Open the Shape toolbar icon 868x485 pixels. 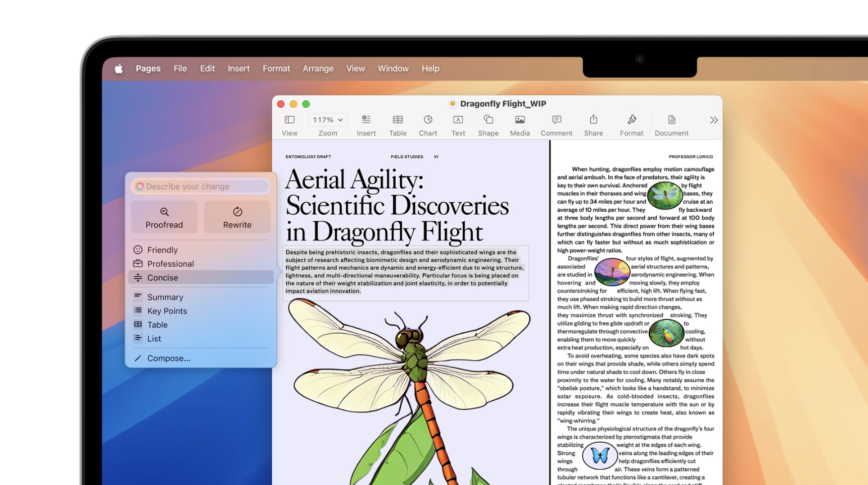point(488,120)
